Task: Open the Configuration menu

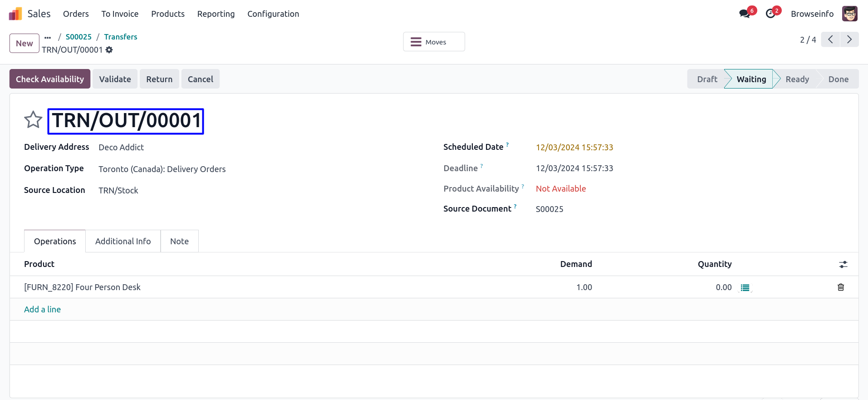Action: click(x=273, y=14)
